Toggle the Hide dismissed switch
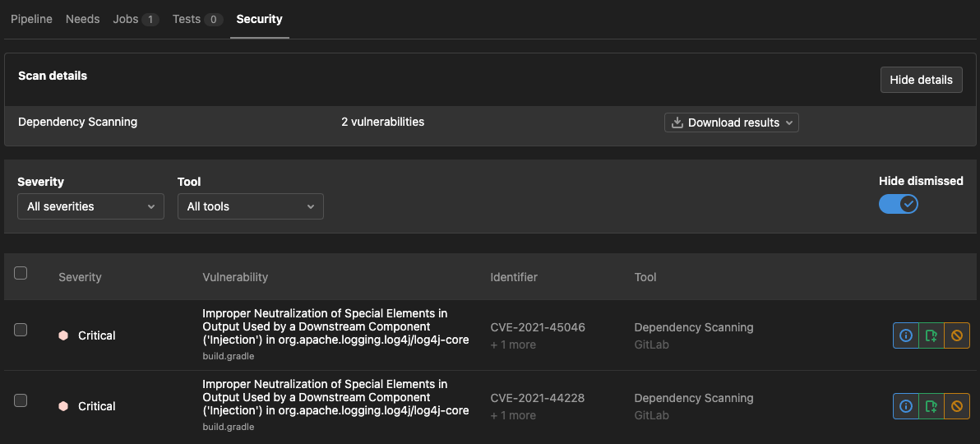The height and width of the screenshot is (444, 980). [898, 204]
